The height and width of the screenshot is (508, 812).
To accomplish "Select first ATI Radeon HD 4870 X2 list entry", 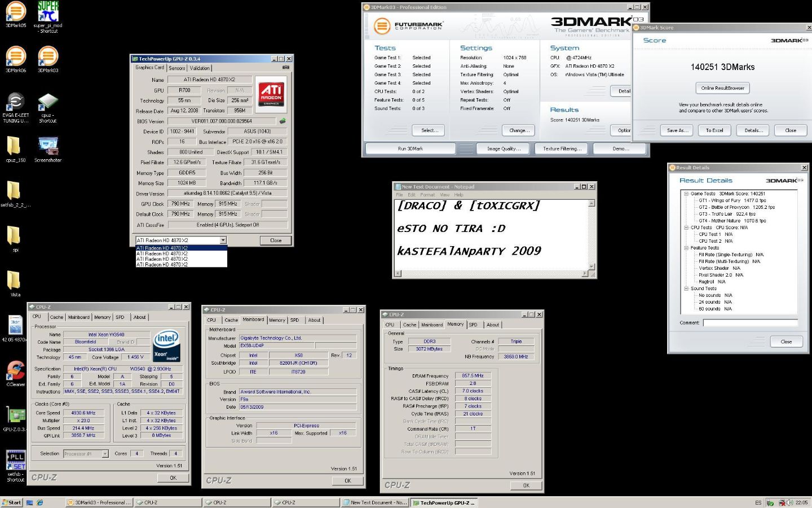I will (x=181, y=248).
